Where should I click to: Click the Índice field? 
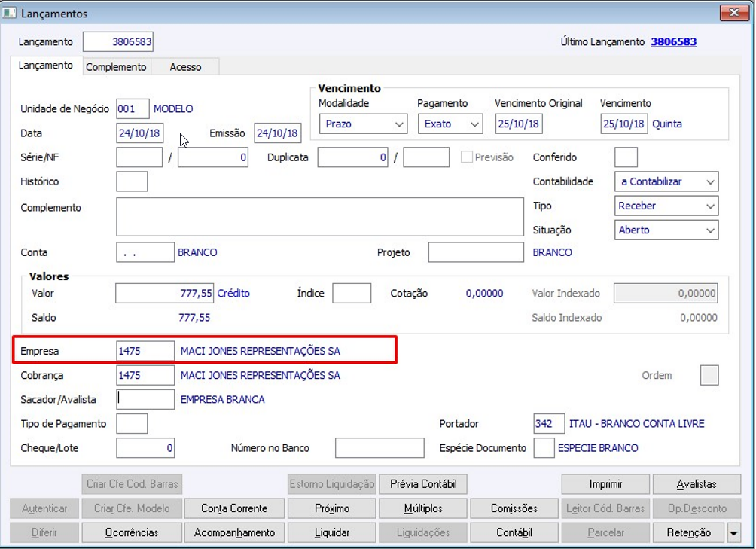352,293
